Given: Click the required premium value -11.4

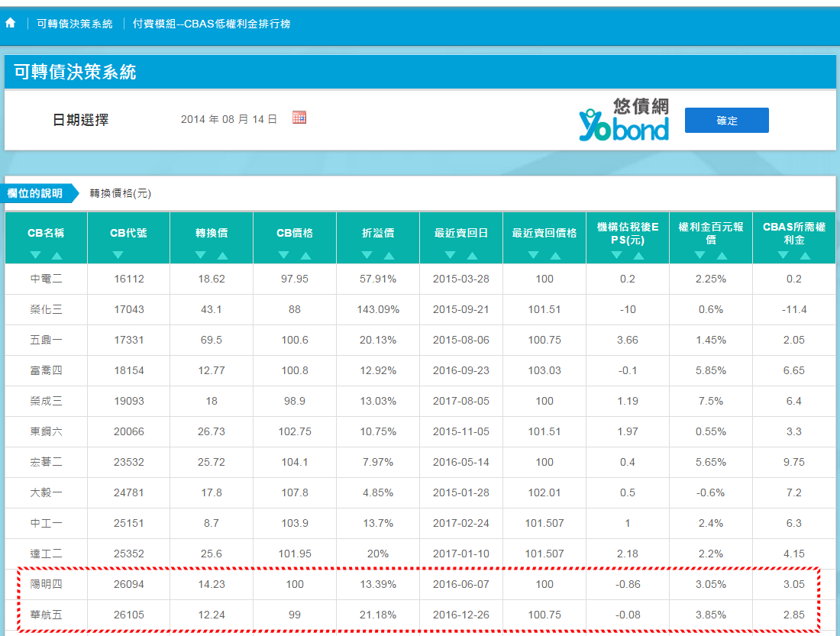Looking at the screenshot, I should coord(794,309).
